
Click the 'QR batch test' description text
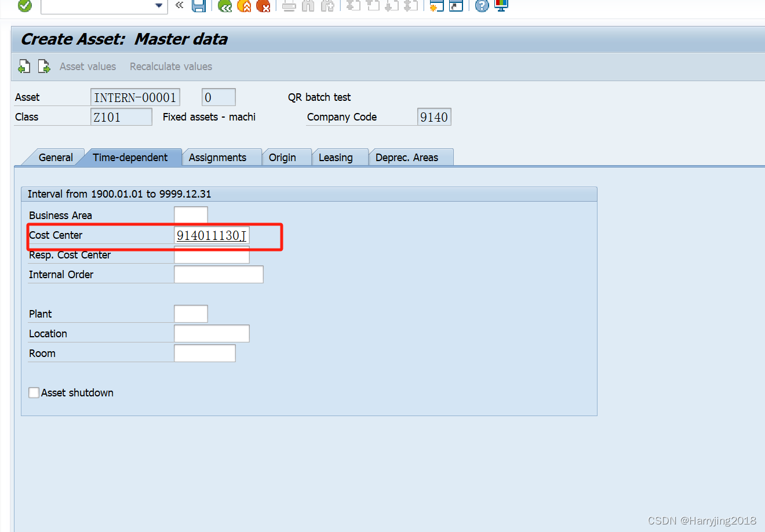click(319, 97)
